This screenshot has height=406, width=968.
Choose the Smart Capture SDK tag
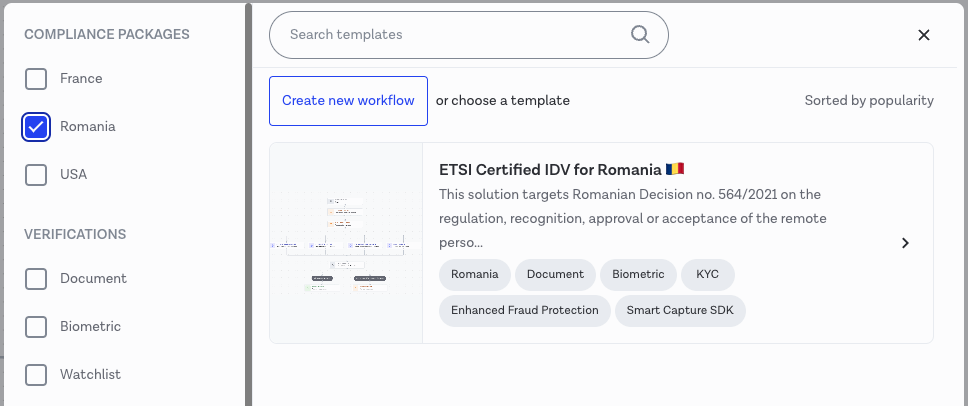680,310
